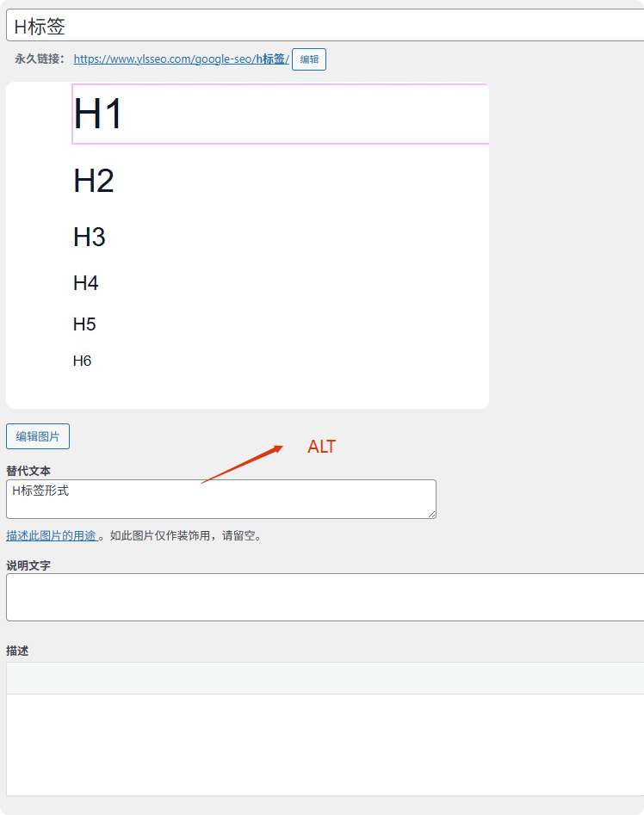The image size is (644, 815).
Task: Click the H4 text in the preview image
Action: click(x=85, y=283)
